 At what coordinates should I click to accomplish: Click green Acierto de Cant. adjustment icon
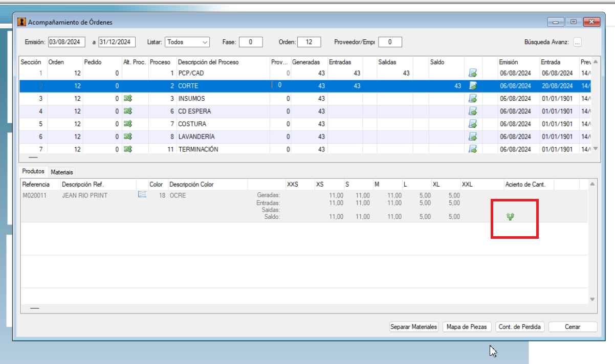tap(510, 217)
